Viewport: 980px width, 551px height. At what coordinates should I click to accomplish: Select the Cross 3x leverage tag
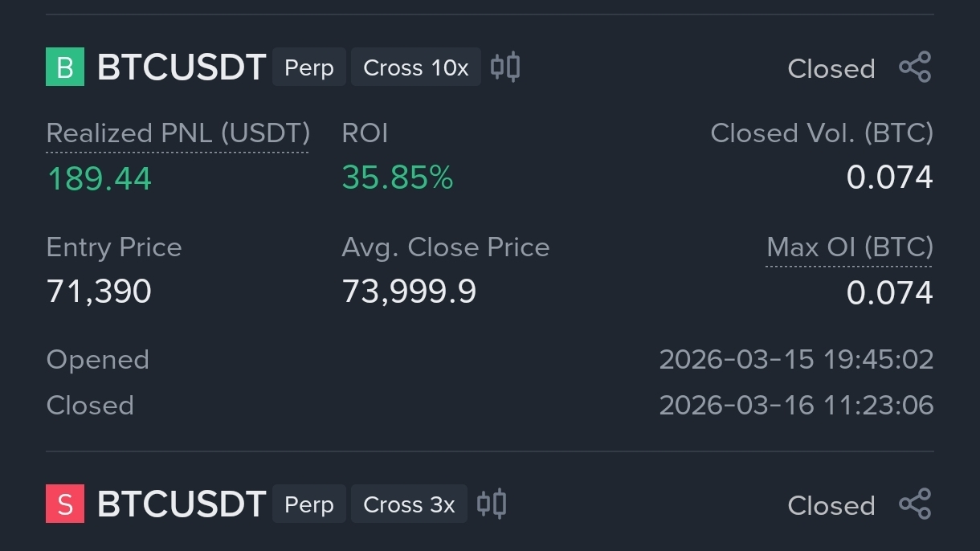[409, 504]
